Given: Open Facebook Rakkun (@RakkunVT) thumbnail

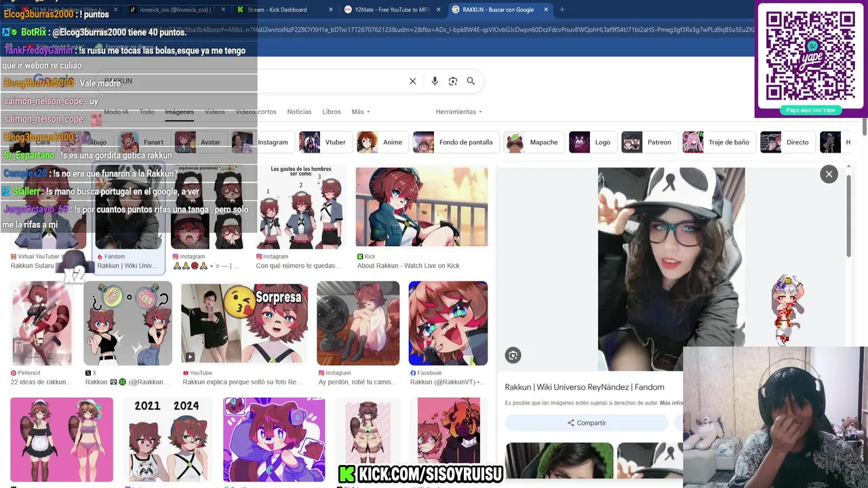Looking at the screenshot, I should coord(448,324).
